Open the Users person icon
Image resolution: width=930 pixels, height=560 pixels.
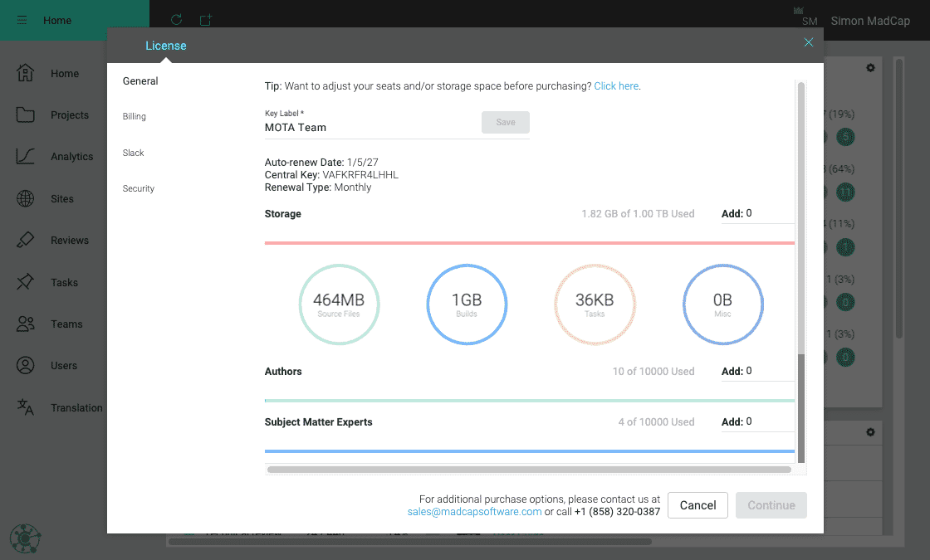click(x=25, y=365)
